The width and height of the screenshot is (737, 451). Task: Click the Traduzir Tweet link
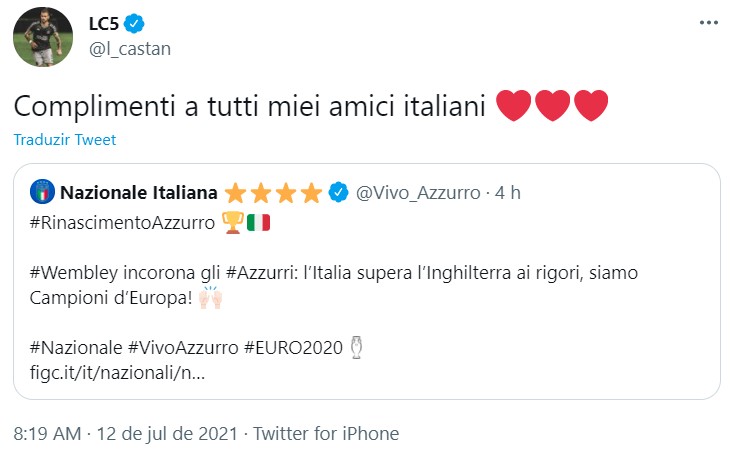point(65,139)
